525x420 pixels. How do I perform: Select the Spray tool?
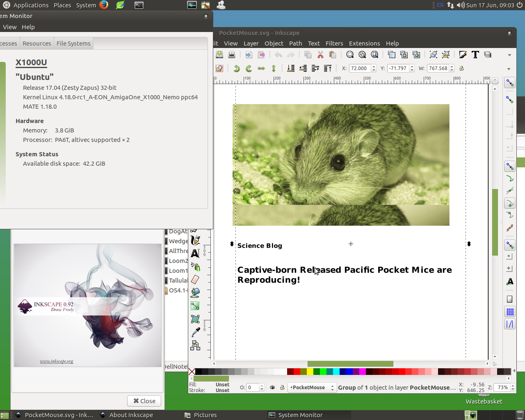tap(195, 267)
